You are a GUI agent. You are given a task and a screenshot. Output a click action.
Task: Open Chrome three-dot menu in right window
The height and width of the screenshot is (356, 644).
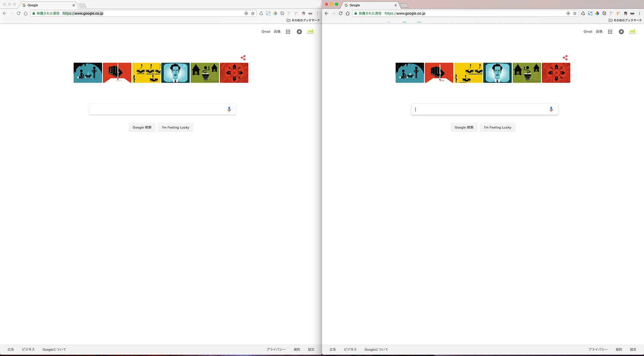pos(640,13)
